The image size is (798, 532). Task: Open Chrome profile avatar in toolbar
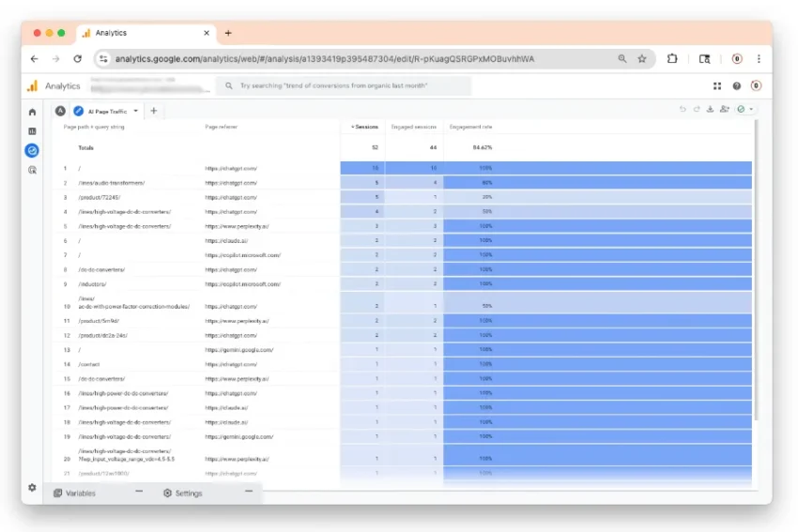click(x=736, y=59)
